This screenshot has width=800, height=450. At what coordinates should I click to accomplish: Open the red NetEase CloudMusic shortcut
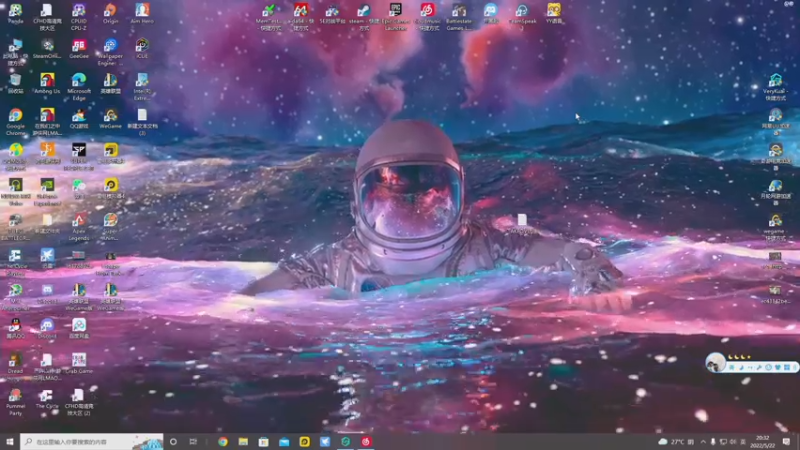pos(428,17)
